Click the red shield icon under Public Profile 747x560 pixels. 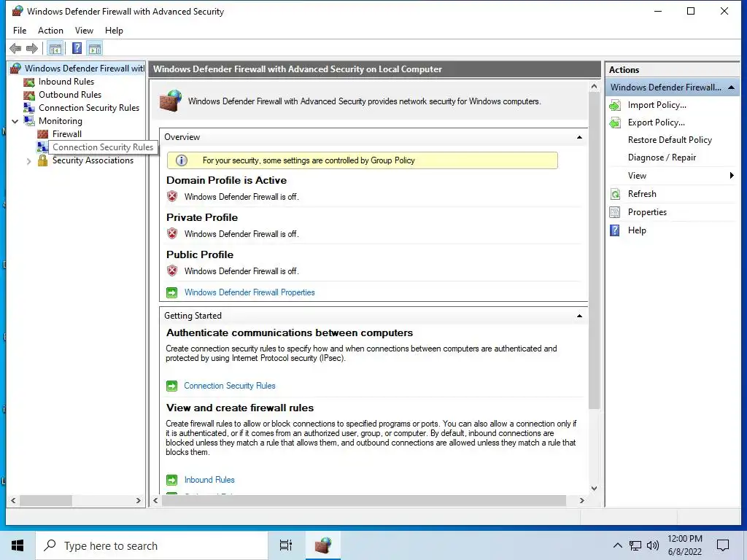point(172,271)
